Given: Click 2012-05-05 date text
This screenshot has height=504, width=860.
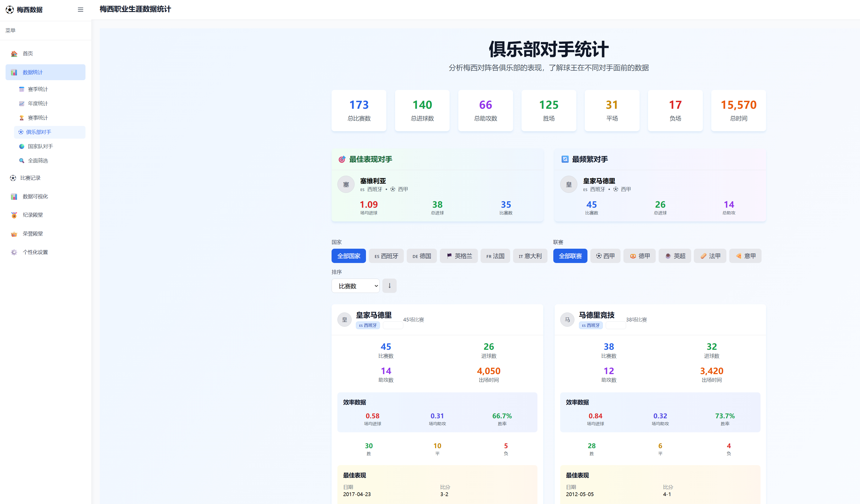Looking at the screenshot, I should [580, 494].
